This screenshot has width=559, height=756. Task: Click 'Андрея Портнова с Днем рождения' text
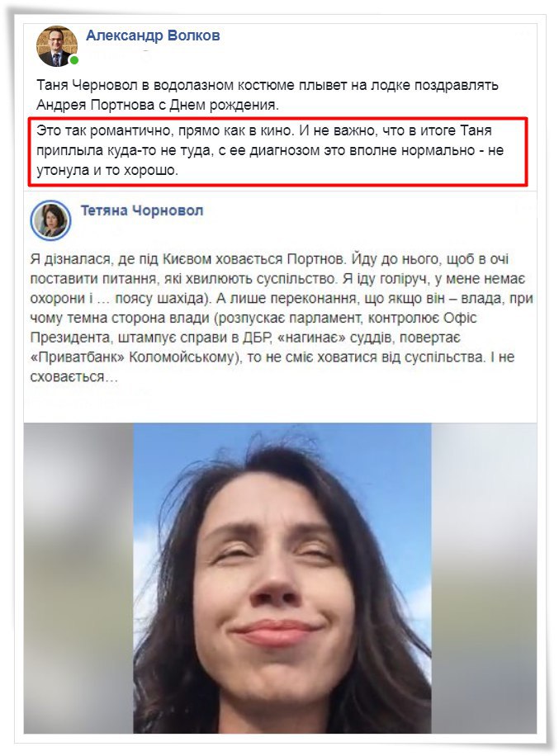158,105
